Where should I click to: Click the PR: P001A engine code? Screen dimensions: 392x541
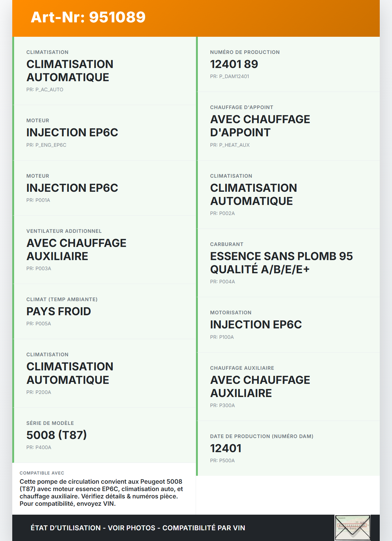pyautogui.click(x=38, y=200)
